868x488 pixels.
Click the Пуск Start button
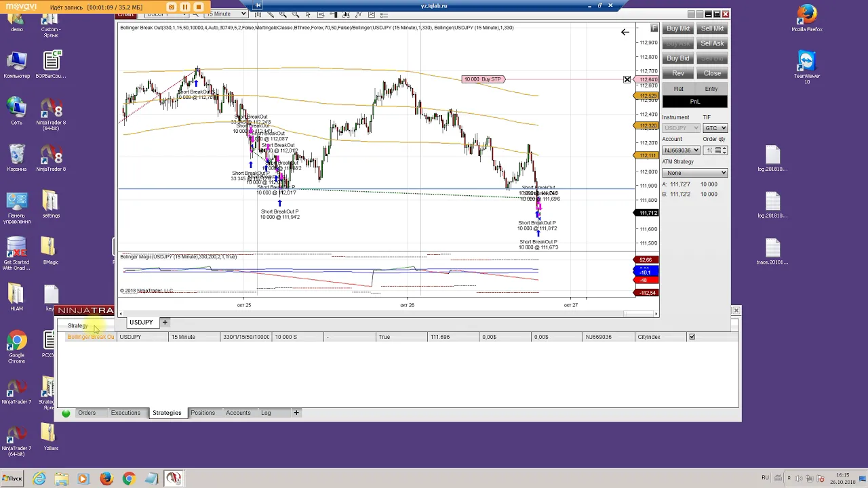[x=12, y=479]
